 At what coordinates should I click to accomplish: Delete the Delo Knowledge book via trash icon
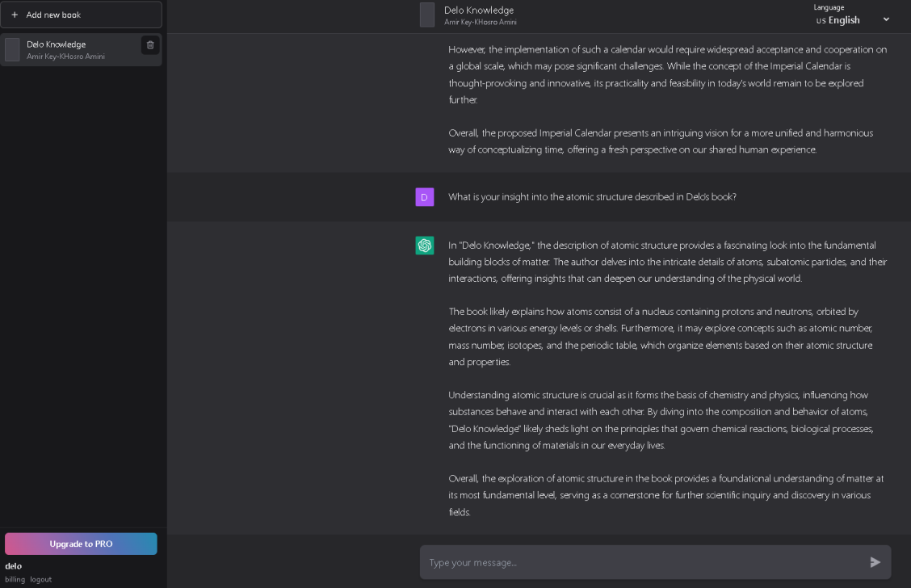point(150,45)
